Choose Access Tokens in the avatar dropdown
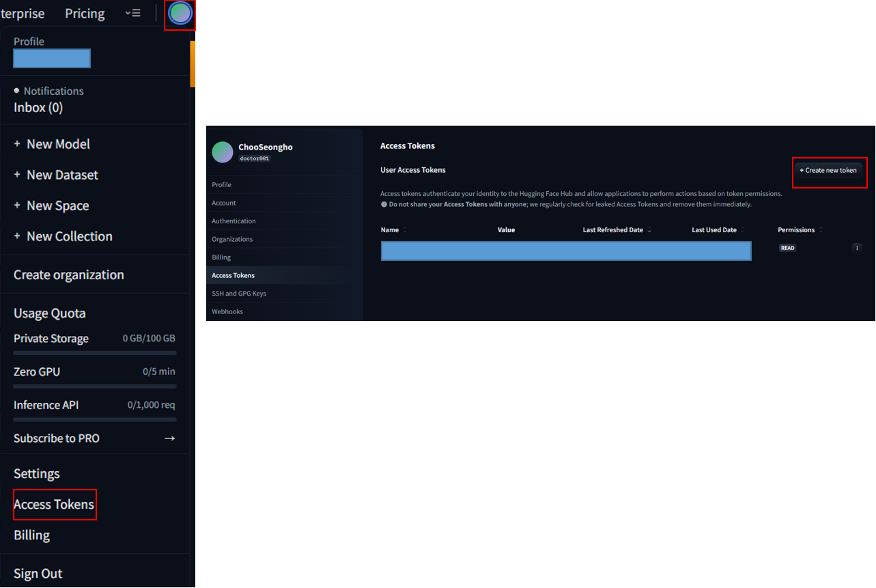Image resolution: width=876 pixels, height=588 pixels. 54,505
